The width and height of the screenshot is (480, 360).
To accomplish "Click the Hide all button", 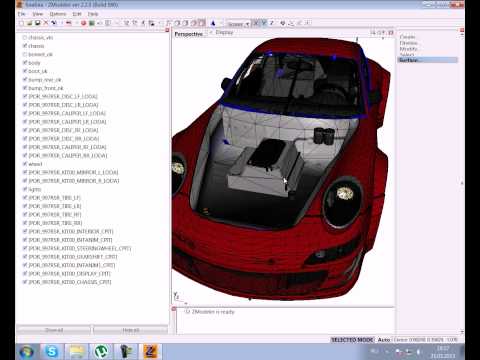I will click(x=131, y=330).
